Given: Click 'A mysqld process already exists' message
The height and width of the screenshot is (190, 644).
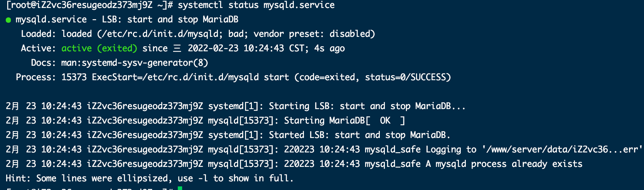Looking at the screenshot, I should tap(504, 164).
